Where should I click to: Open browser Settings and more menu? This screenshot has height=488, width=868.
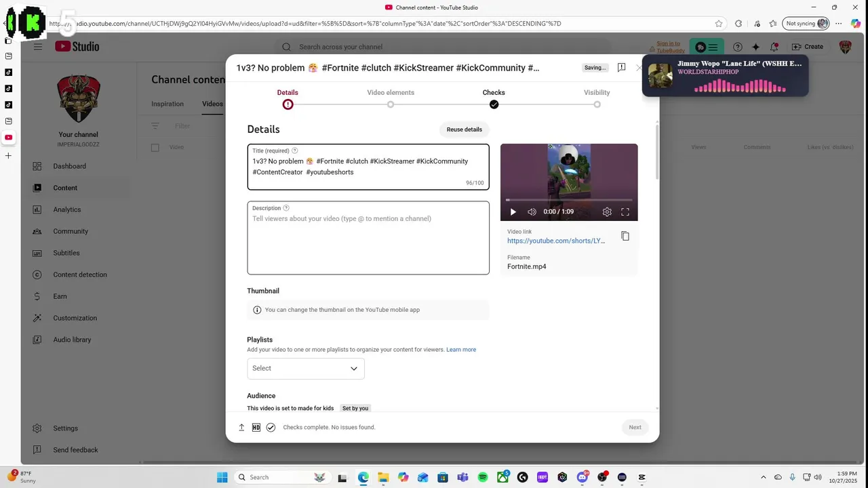point(840,23)
